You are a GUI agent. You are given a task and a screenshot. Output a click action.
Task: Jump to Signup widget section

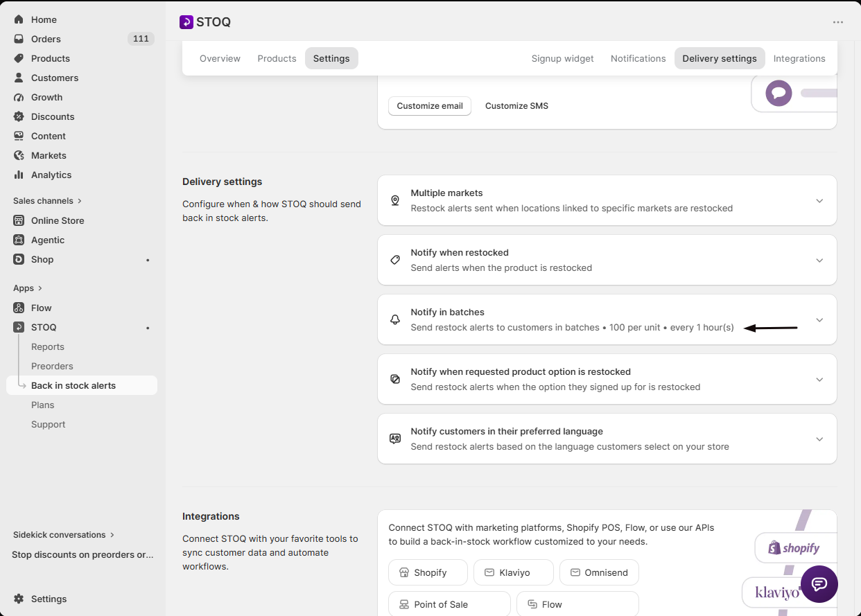[x=563, y=58]
